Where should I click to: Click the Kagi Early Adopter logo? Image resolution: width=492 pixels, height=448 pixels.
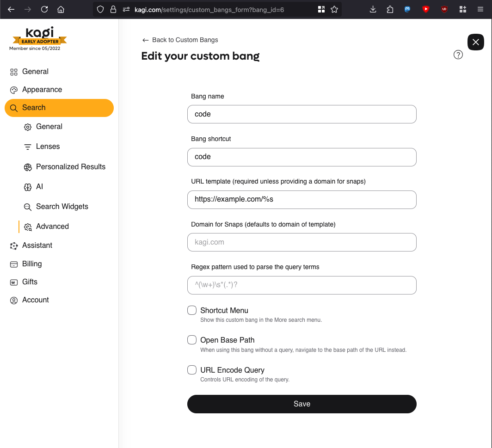pos(39,37)
